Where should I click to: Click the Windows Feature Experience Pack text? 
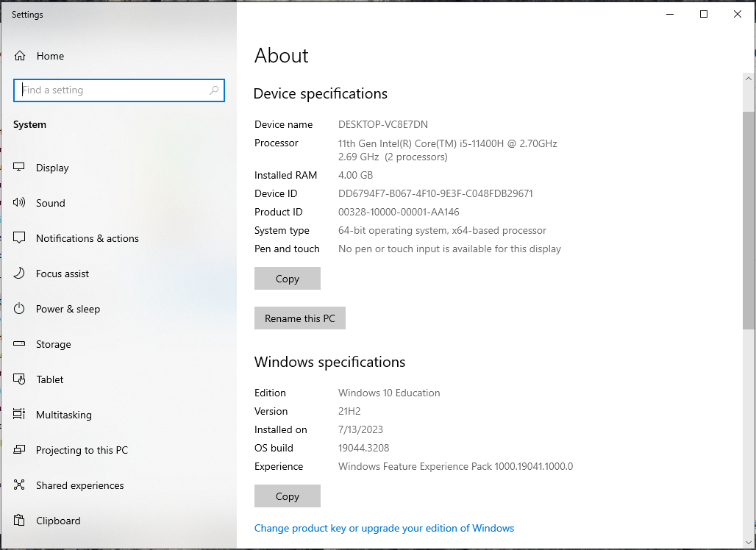456,466
